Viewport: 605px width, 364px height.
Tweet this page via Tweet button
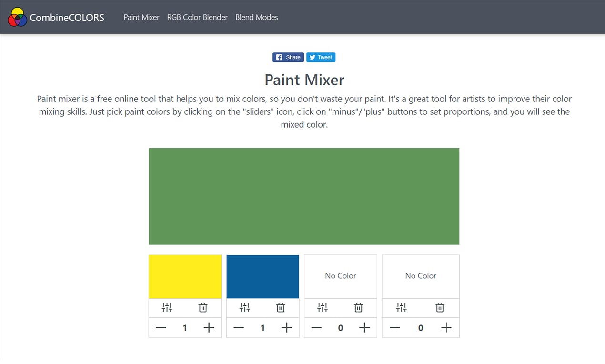321,57
